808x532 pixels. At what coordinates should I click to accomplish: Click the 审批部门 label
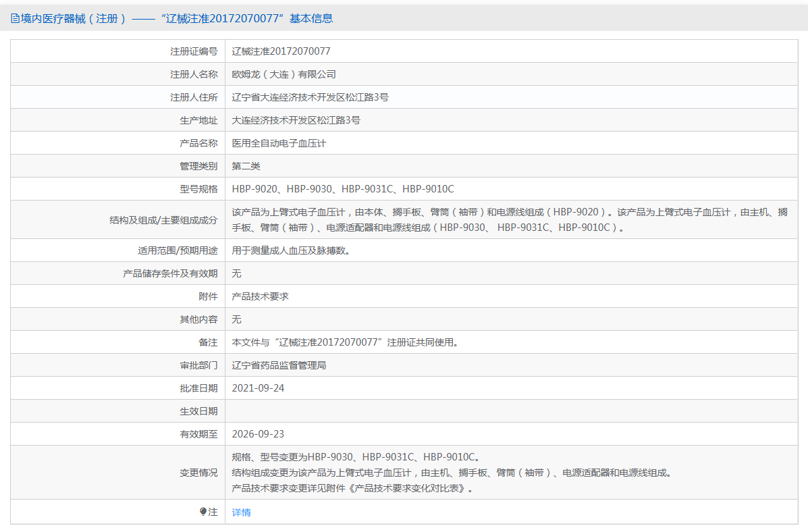tap(198, 365)
